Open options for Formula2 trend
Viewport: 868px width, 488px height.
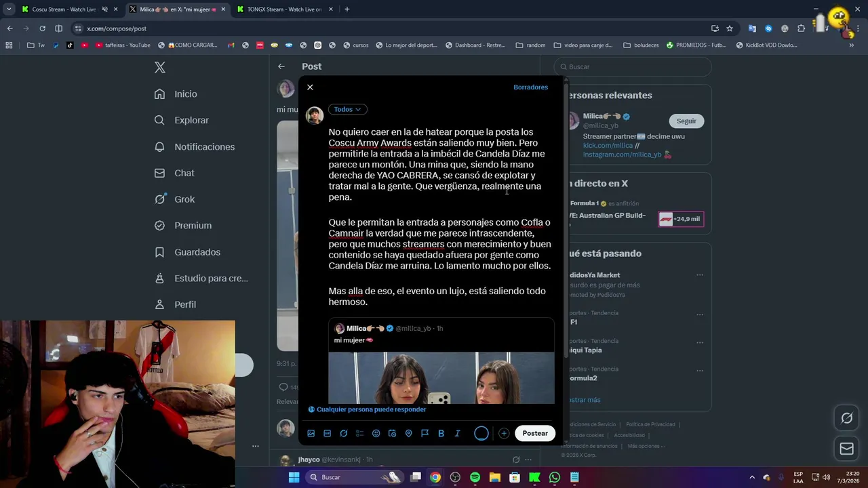click(x=700, y=370)
